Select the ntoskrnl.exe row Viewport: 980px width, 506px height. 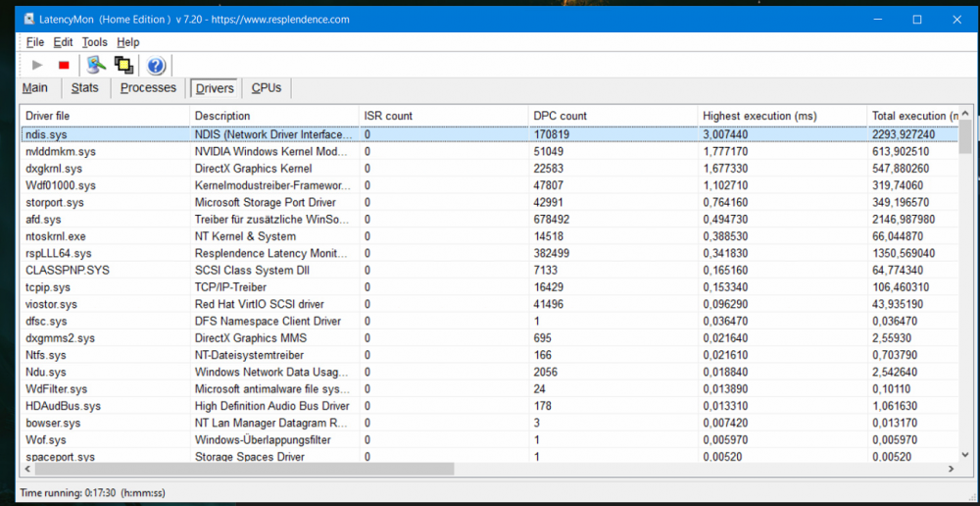[x=489, y=236]
